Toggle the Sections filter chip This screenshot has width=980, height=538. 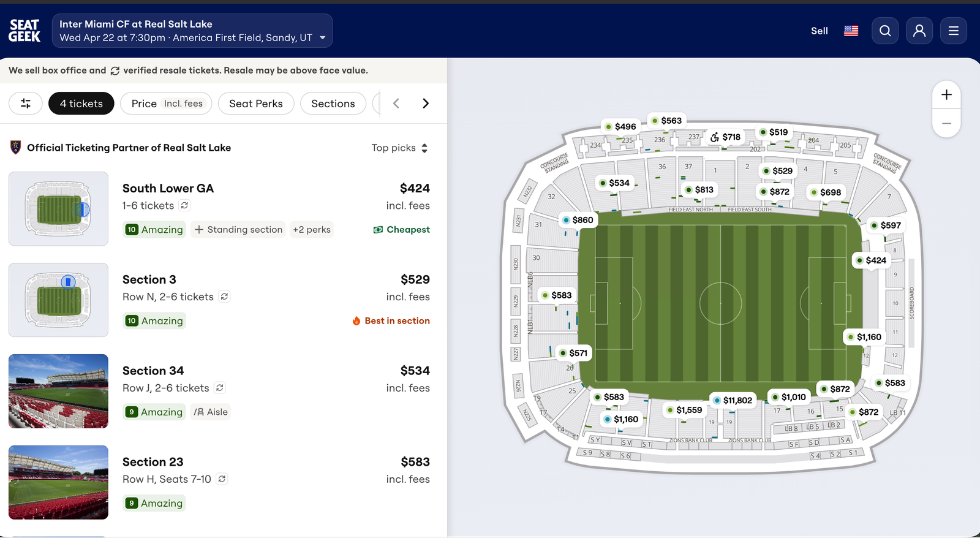[x=333, y=104]
